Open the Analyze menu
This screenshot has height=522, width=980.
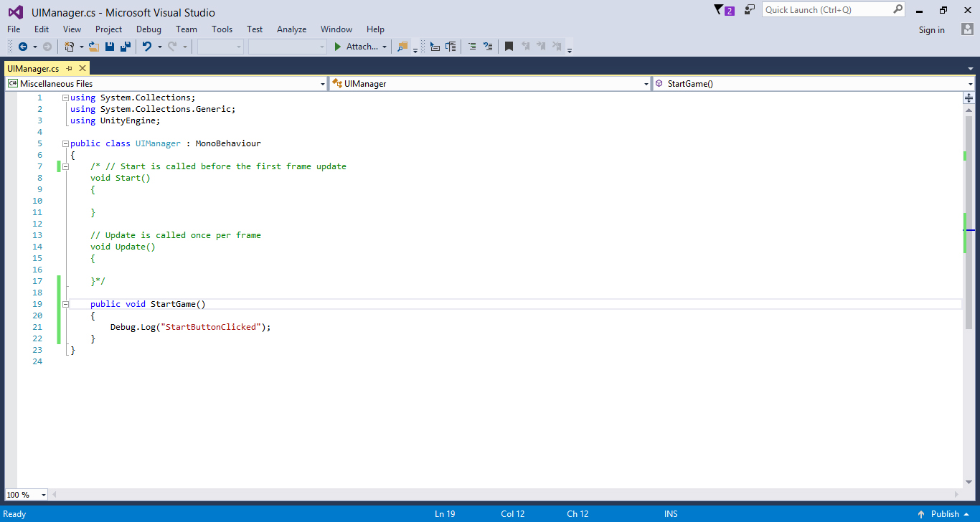click(292, 29)
